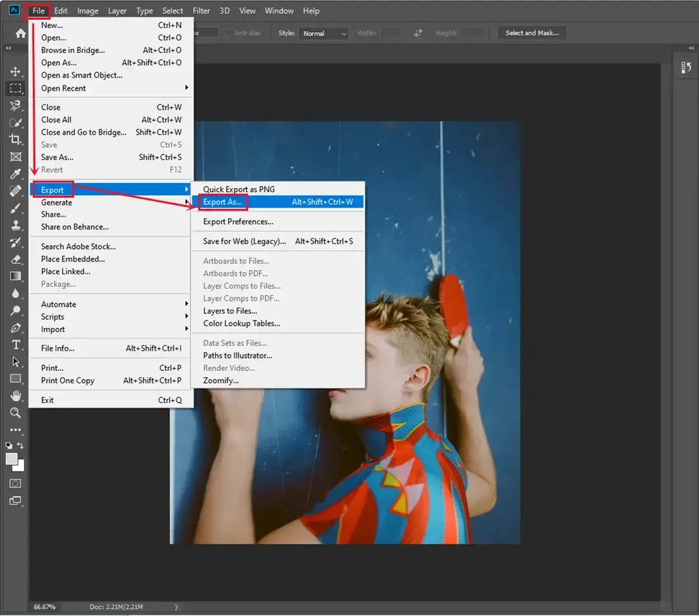The image size is (699, 616).
Task: Toggle Quick Mask mode
Action: [15, 483]
